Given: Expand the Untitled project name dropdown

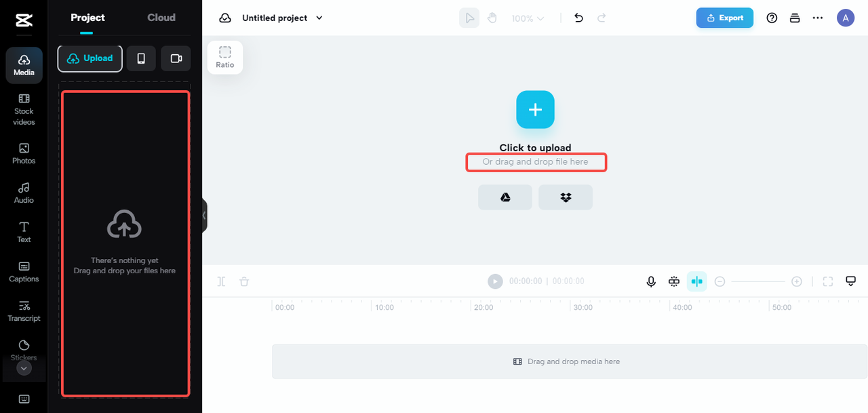Looking at the screenshot, I should click(319, 18).
